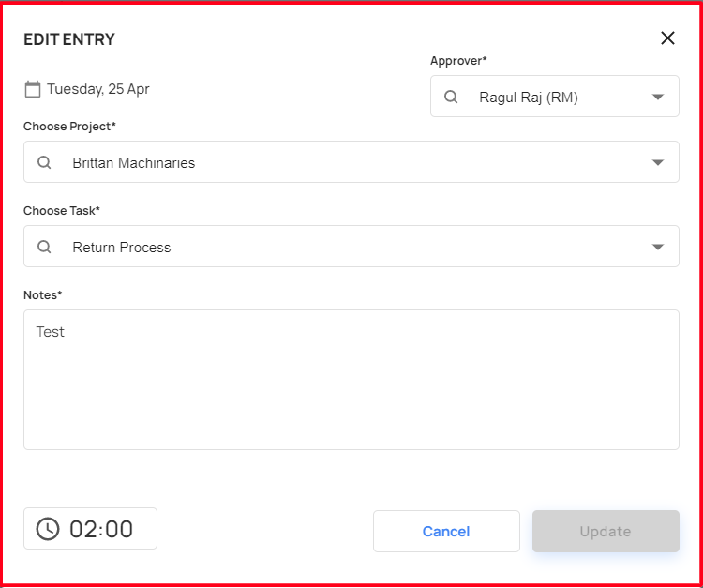This screenshot has height=588, width=703.
Task: Close the Edit Entry dialog
Action: tap(667, 38)
